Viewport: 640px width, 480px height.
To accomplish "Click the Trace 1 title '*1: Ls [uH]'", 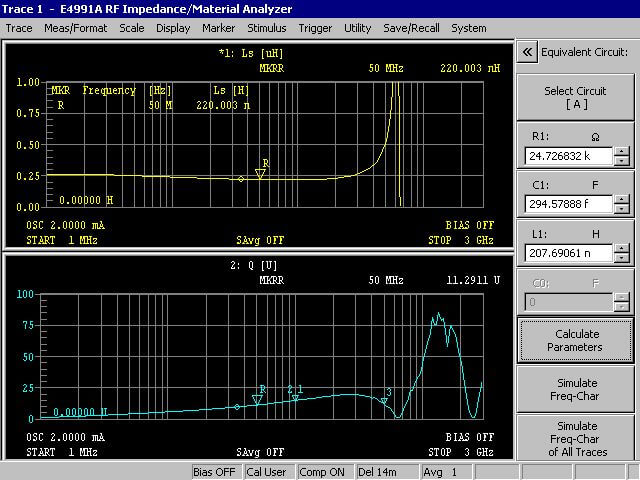I will coord(251,53).
